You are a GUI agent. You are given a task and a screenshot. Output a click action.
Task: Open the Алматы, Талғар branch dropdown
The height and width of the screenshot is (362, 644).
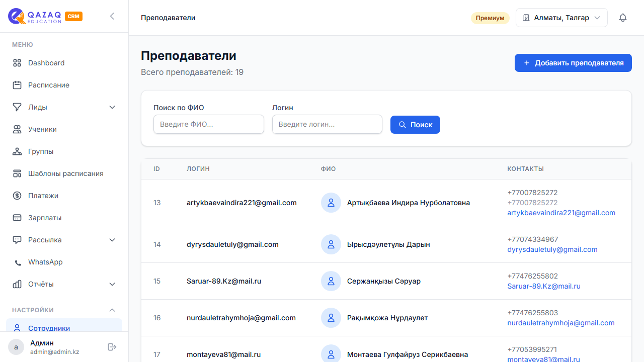coord(561,18)
